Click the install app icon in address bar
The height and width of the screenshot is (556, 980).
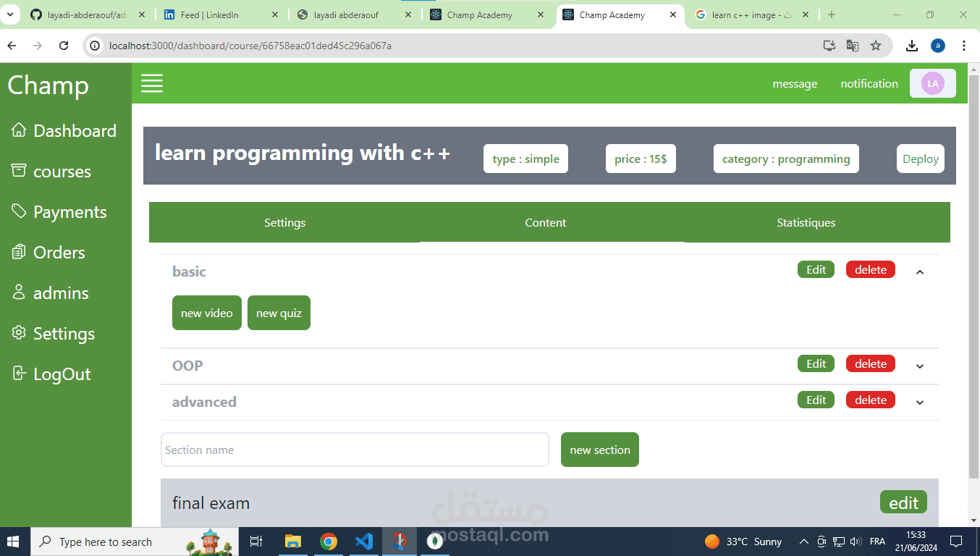[829, 46]
